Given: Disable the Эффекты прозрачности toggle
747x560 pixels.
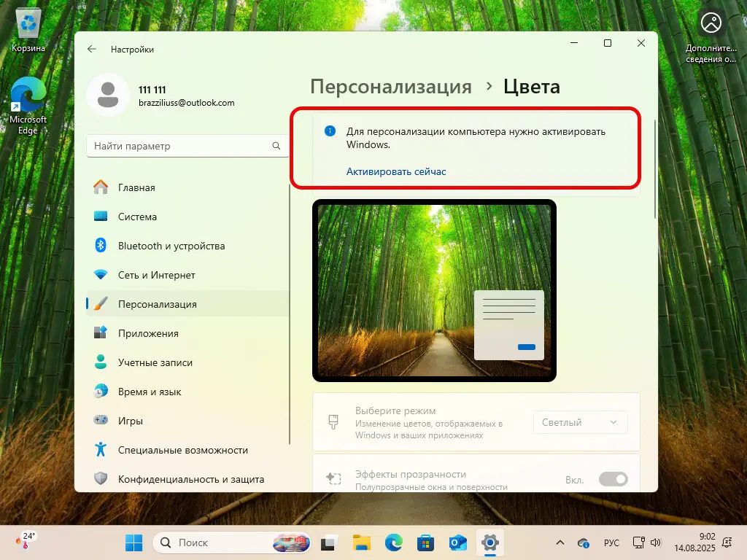Looking at the screenshot, I should pos(614,479).
